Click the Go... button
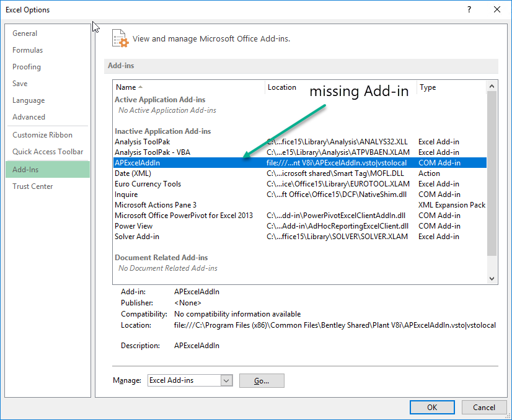The width and height of the screenshot is (512, 420). (262, 380)
